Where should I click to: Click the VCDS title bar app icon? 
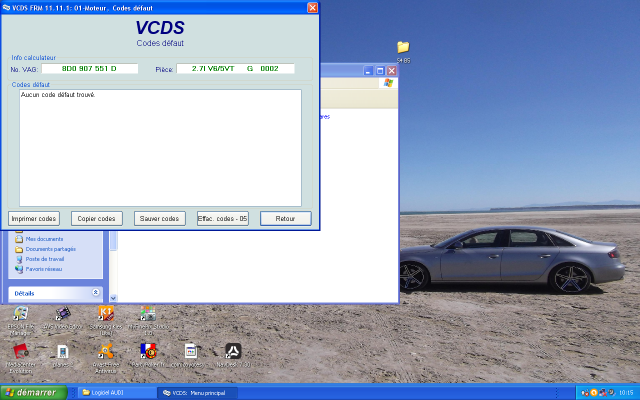[x=6, y=7]
